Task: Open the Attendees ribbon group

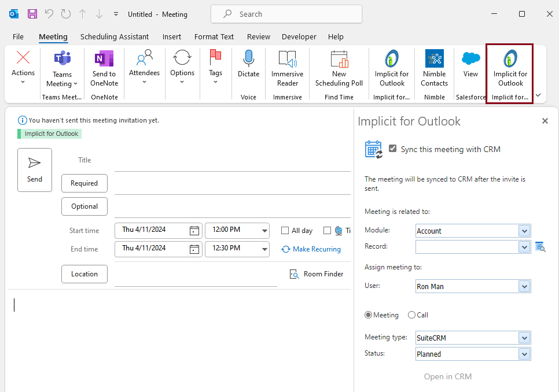Action: 145,67
